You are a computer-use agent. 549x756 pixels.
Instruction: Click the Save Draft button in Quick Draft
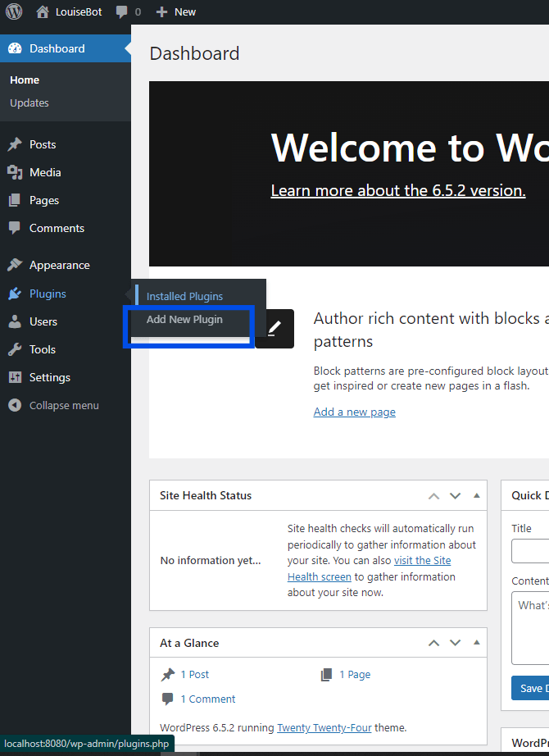pos(530,688)
